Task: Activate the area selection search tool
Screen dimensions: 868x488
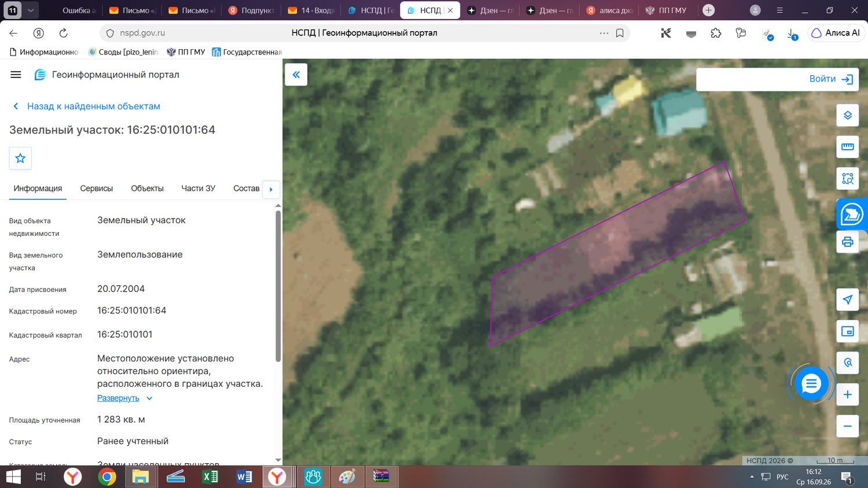Action: tap(847, 179)
